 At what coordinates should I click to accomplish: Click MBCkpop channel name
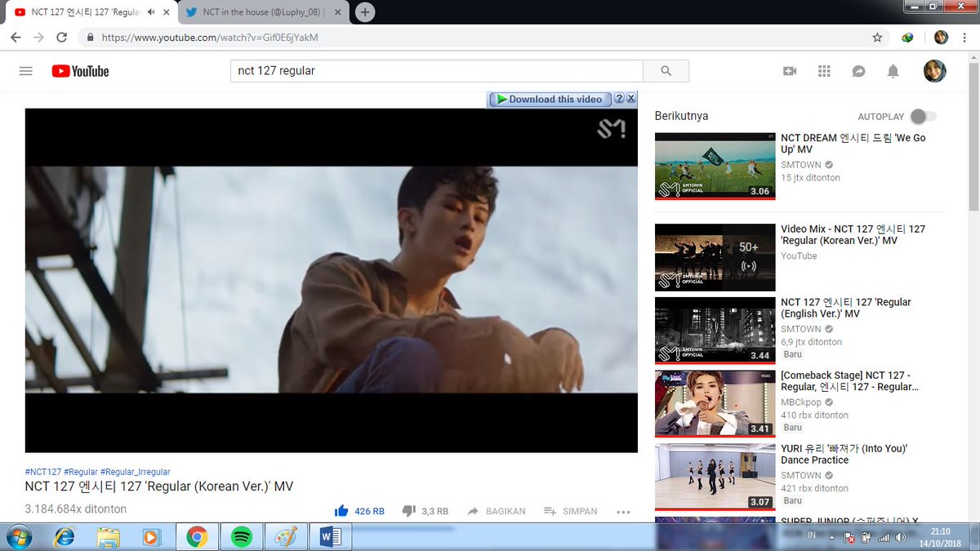click(x=801, y=402)
